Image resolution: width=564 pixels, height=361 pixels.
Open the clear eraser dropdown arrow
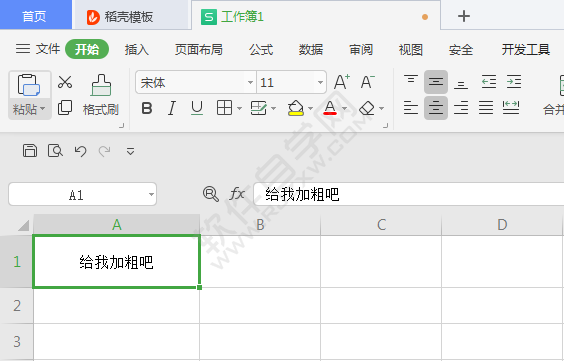(x=381, y=108)
